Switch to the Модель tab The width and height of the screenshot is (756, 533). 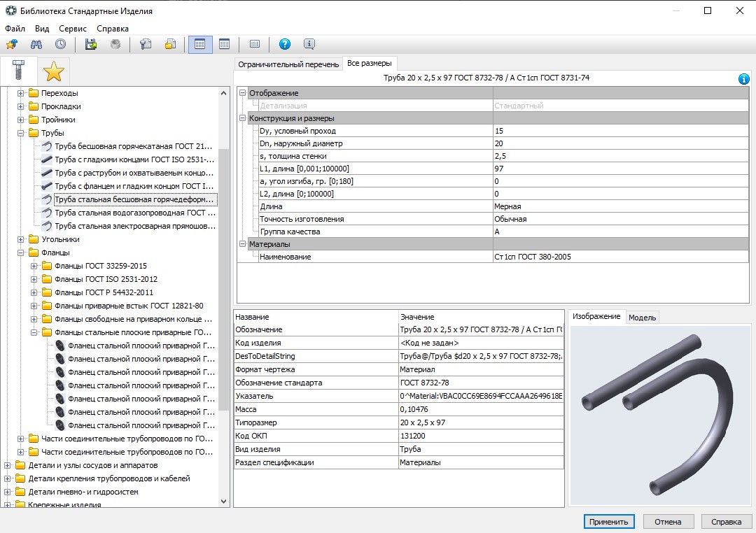(x=642, y=318)
